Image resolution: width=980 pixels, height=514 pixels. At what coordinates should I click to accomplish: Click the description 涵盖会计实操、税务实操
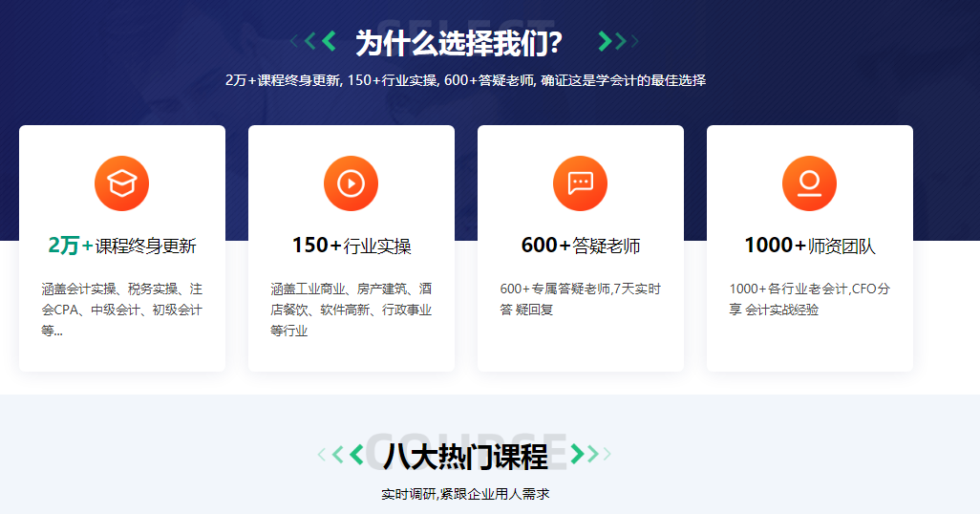[122, 310]
